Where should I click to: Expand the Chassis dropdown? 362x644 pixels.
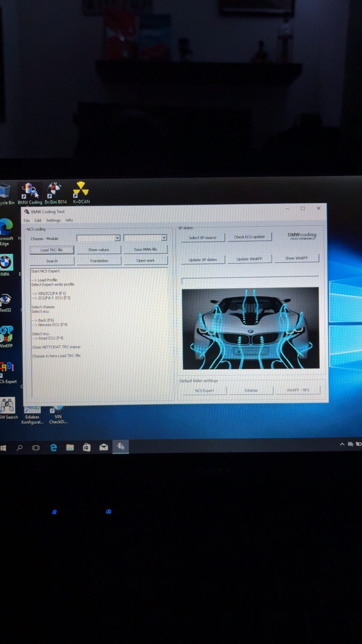pyautogui.click(x=117, y=238)
